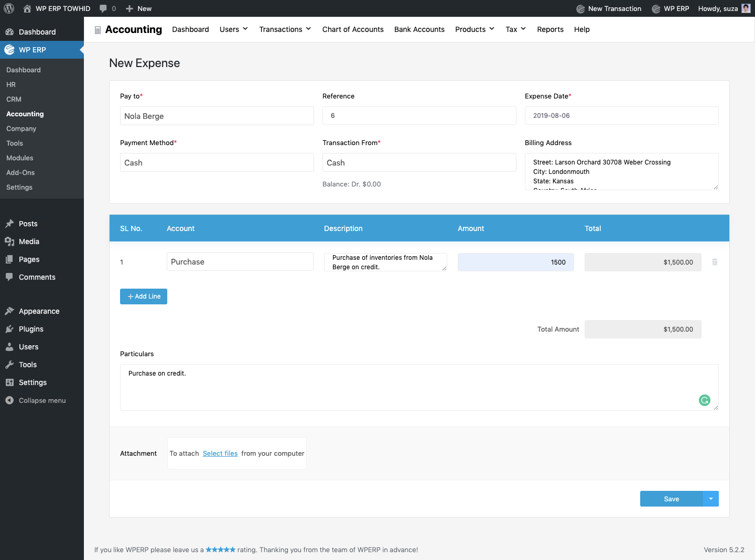755x560 pixels.
Task: Open the Accounting Dashboard nav item
Action: (190, 29)
